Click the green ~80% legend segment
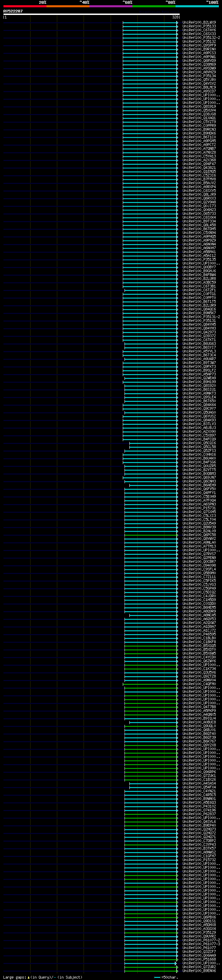This screenshot has width=222, height=980. 154,6
